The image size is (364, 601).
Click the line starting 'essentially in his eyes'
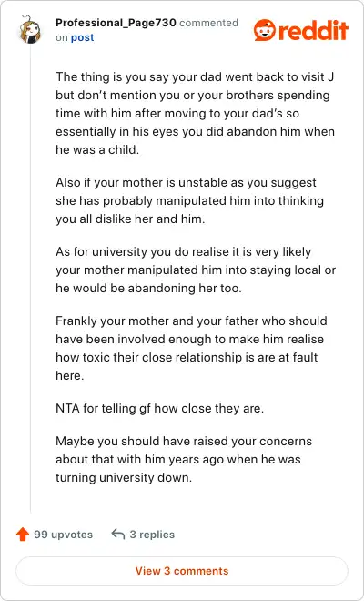(195, 131)
